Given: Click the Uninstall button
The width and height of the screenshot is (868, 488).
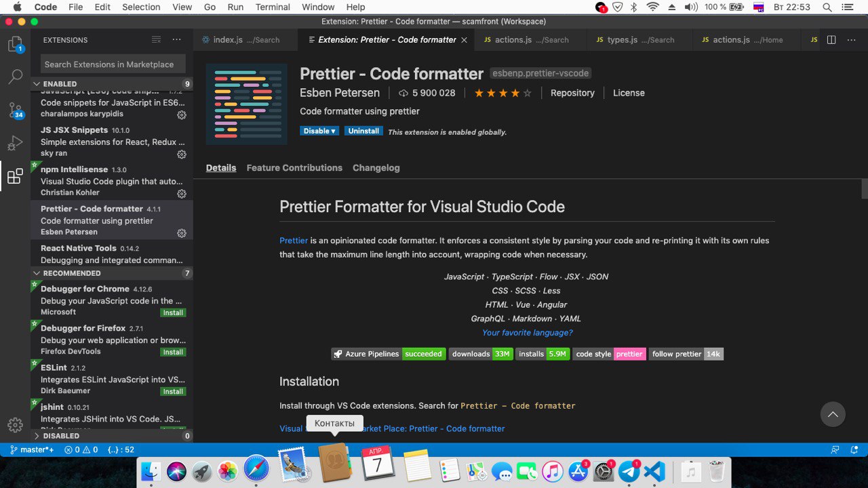Looking at the screenshot, I should 363,131.
